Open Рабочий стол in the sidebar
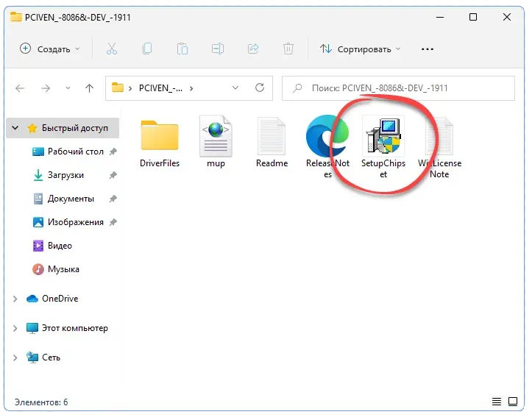 coord(75,152)
